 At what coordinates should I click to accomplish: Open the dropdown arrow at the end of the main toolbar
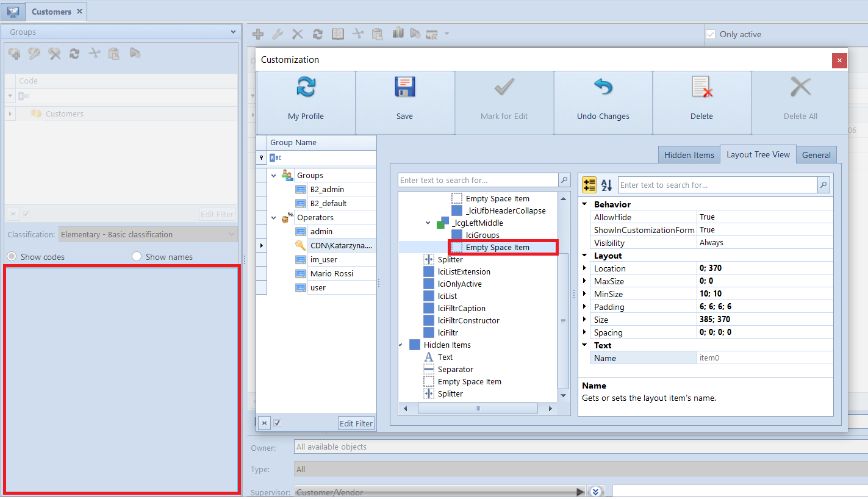pyautogui.click(x=447, y=34)
